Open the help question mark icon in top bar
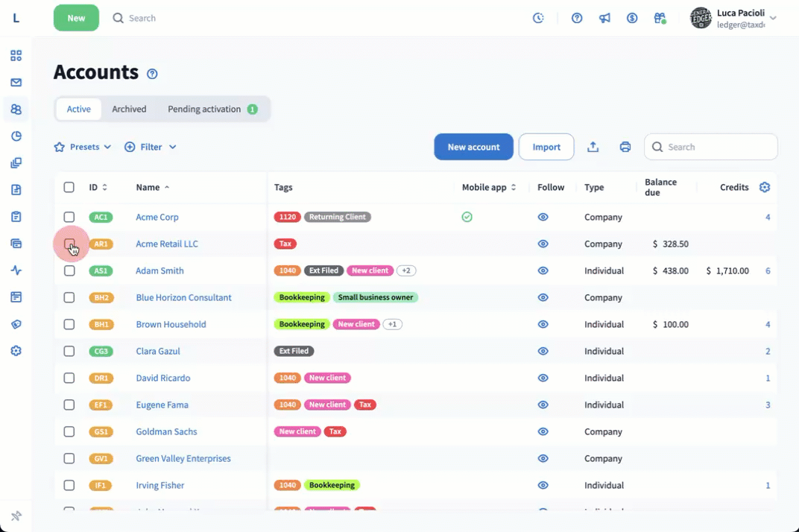This screenshot has height=532, width=799. [x=577, y=18]
